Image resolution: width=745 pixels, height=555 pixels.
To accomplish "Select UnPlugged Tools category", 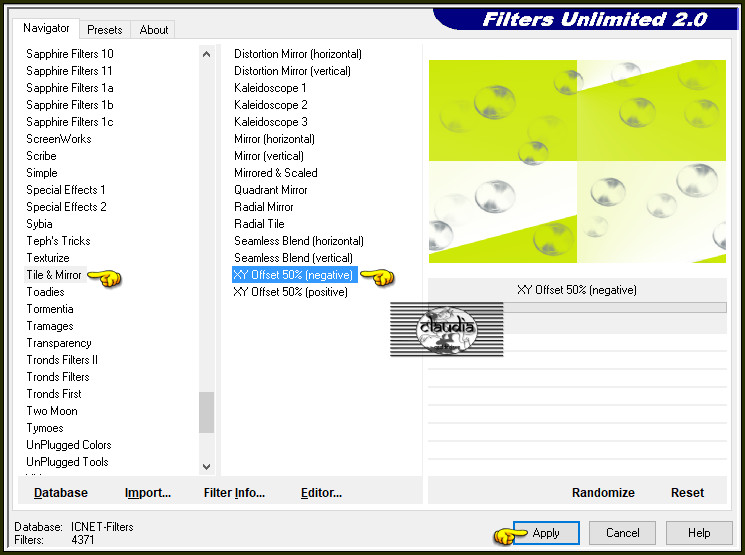I will (x=67, y=462).
